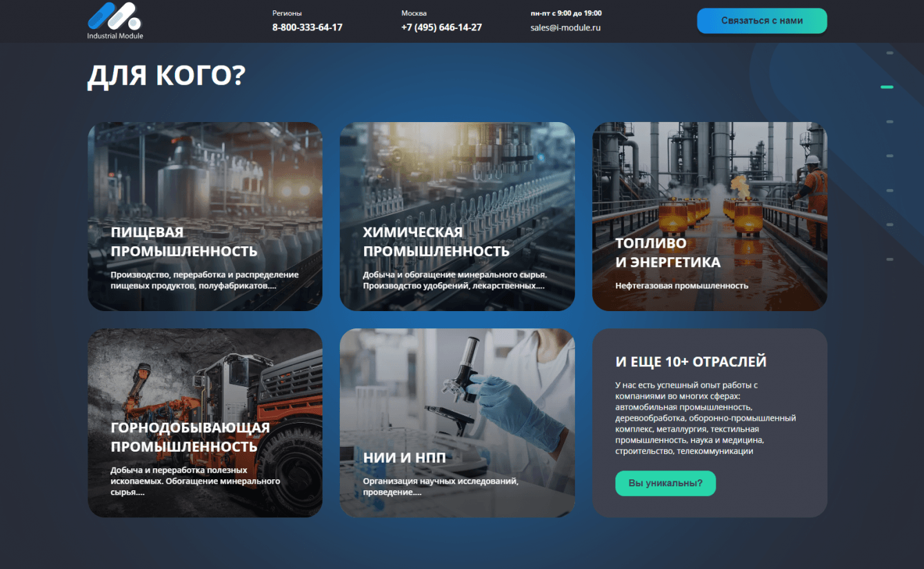Open the 'Топливо и энергетика' card
Image resolution: width=924 pixels, height=569 pixels.
710,217
